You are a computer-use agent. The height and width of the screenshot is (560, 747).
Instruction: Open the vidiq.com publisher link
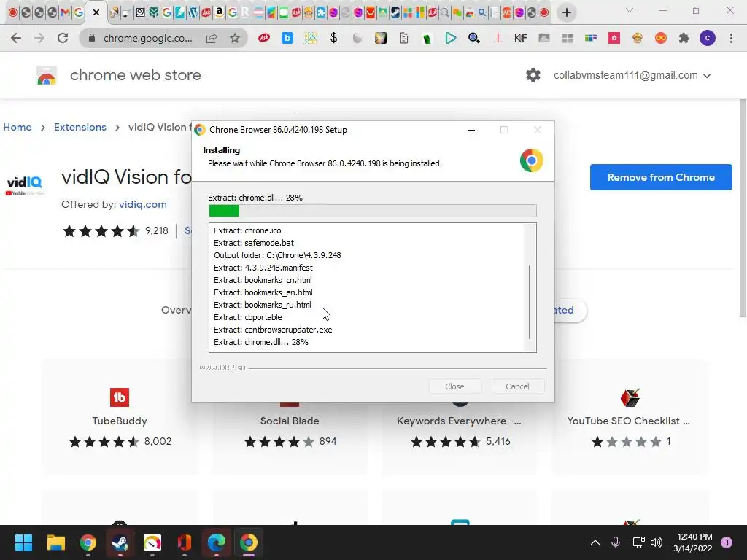[x=142, y=204]
